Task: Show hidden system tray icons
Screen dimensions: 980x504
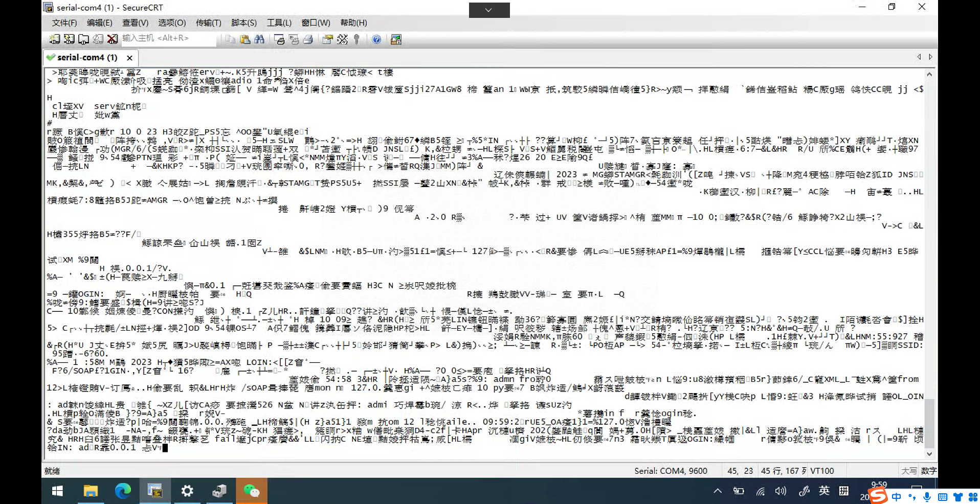Action: coord(718,491)
